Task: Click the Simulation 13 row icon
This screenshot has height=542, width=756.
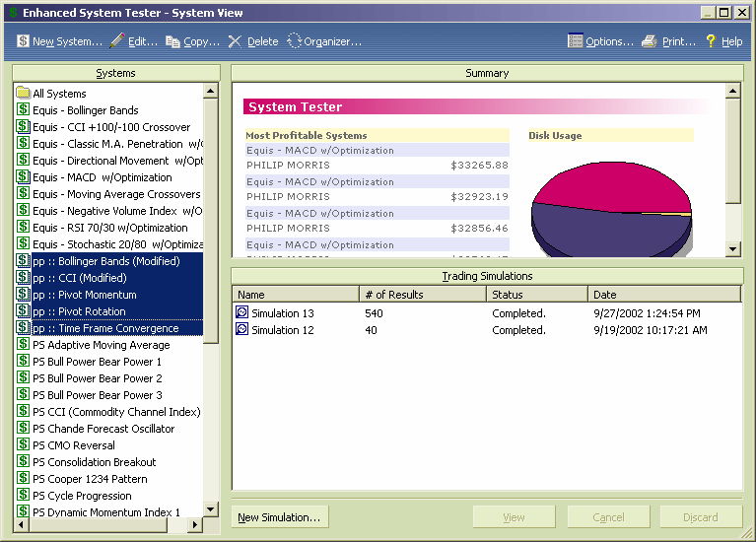Action: click(x=242, y=313)
